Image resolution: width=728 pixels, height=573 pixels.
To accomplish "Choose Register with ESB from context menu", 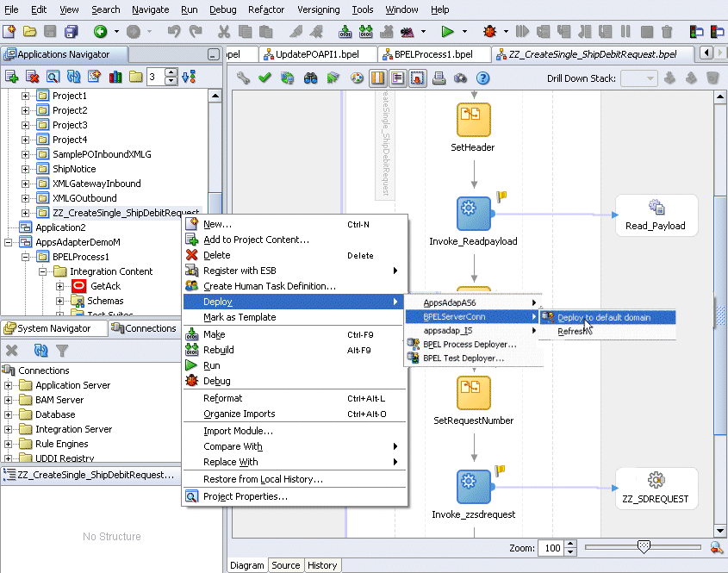I will pyautogui.click(x=295, y=271).
